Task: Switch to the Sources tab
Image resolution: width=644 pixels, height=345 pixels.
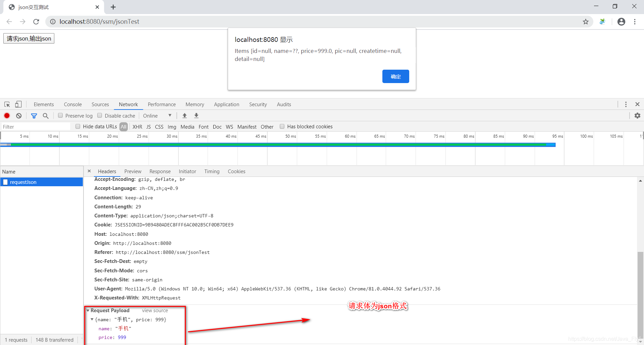Action: (100, 105)
